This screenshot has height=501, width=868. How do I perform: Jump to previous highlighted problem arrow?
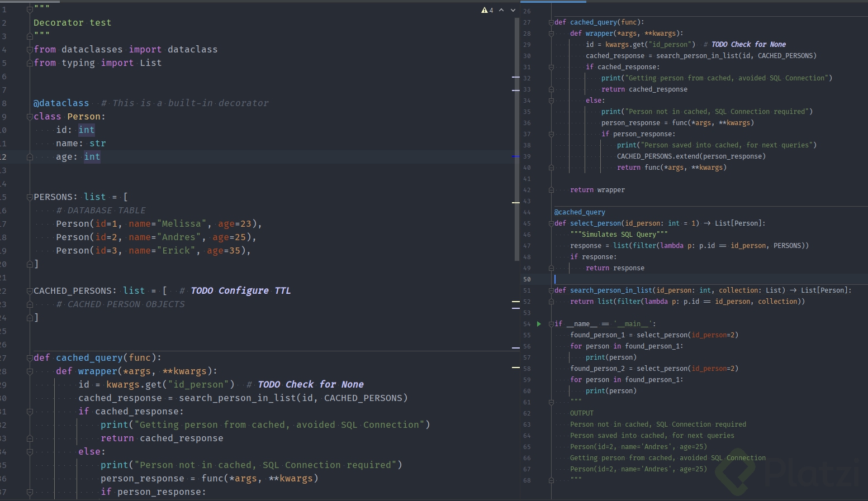501,10
